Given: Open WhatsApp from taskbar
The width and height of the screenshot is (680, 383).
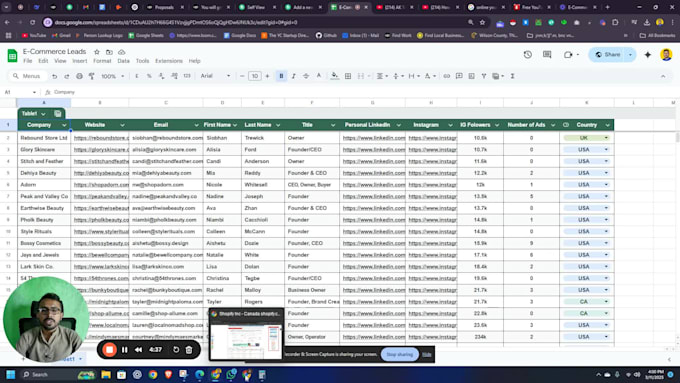Looking at the screenshot, I should click(x=231, y=374).
